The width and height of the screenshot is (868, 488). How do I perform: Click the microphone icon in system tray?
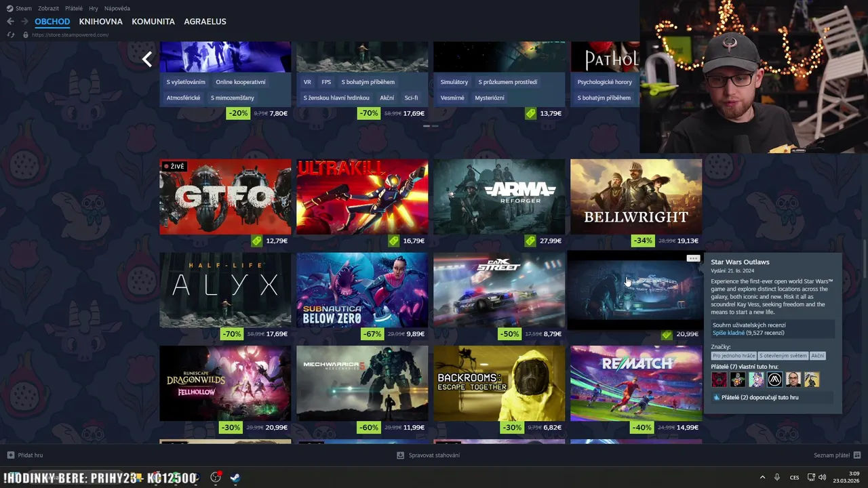tap(777, 477)
